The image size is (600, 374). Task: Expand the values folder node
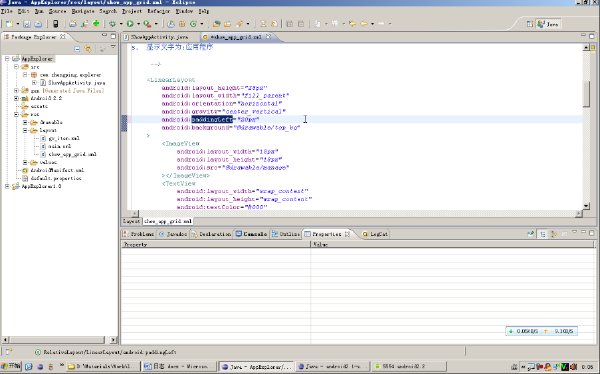pos(25,162)
